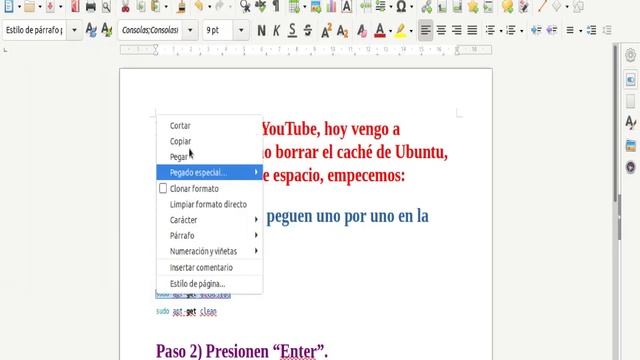Toggle strikethrough formatting
Screen dimensions: 640x360
[308, 30]
